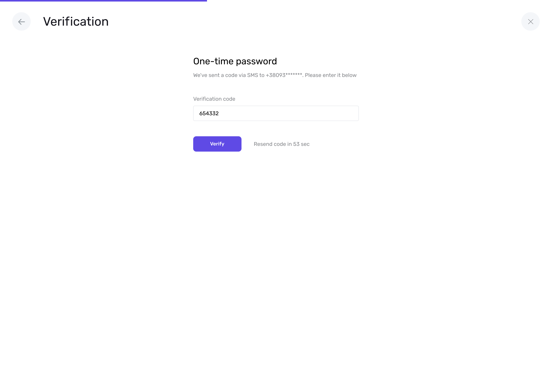This screenshot has width=552, height=392.
Task: Click the 53 sec countdown timer text
Action: [301, 144]
